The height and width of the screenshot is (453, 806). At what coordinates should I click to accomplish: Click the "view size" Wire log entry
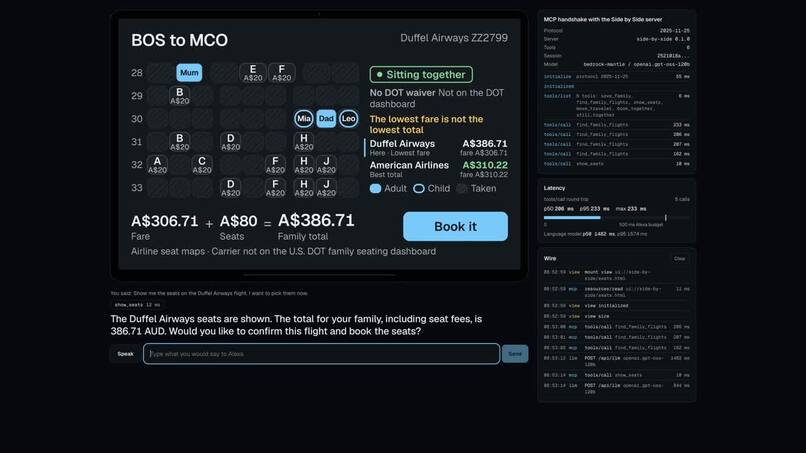(616, 316)
